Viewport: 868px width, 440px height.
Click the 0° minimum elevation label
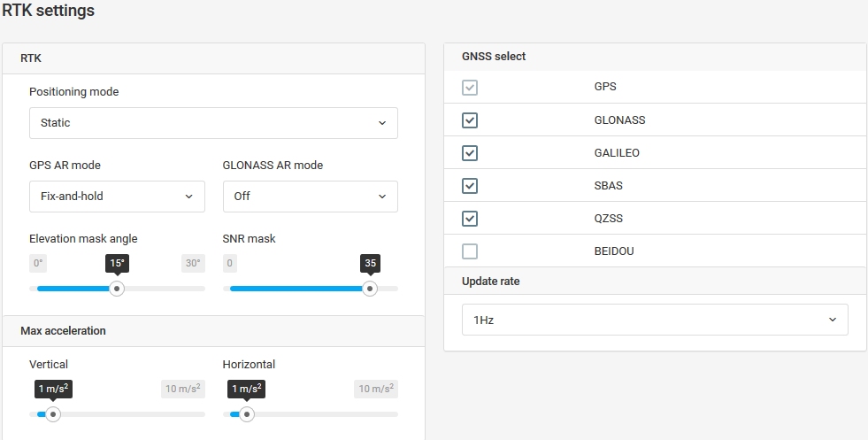click(x=38, y=263)
